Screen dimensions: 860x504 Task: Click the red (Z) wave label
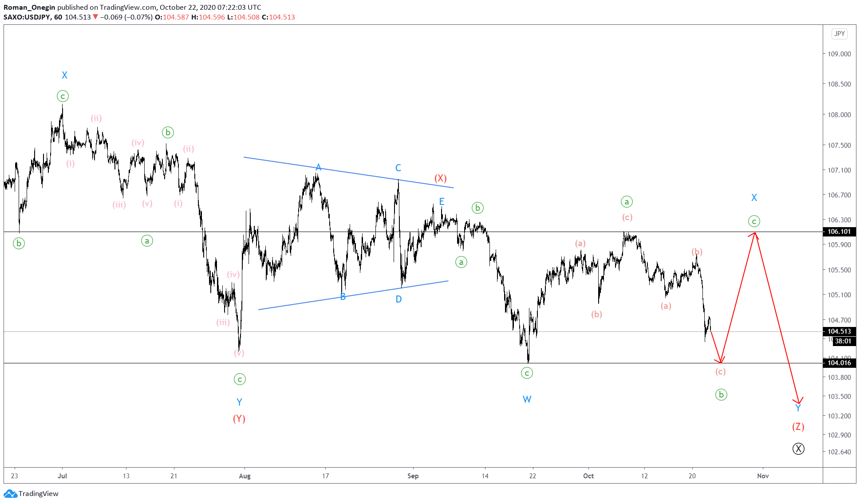click(x=798, y=427)
